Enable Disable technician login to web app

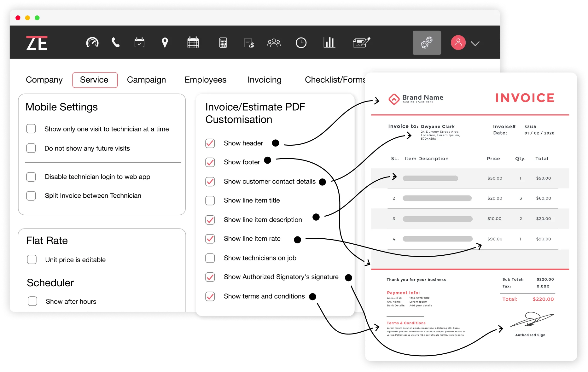(31, 177)
